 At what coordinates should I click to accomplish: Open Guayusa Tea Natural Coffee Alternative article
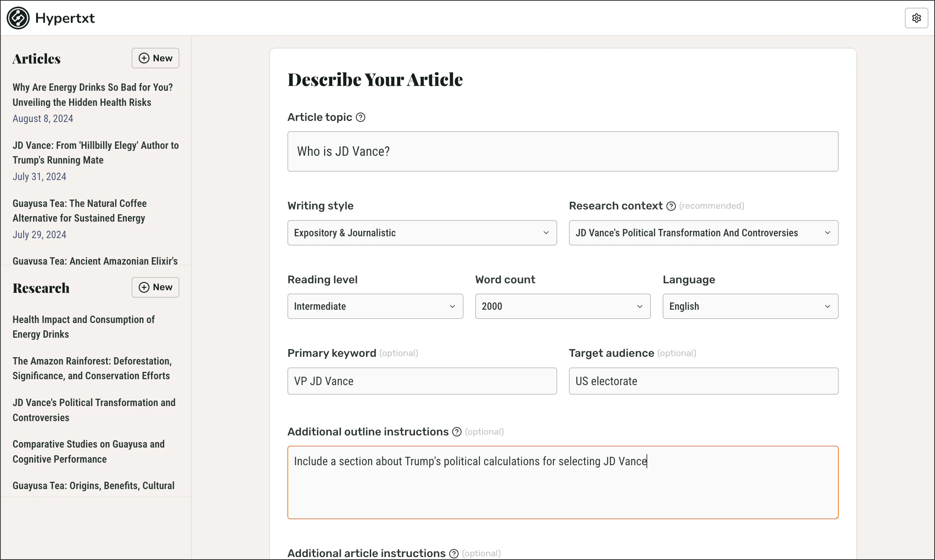point(79,211)
